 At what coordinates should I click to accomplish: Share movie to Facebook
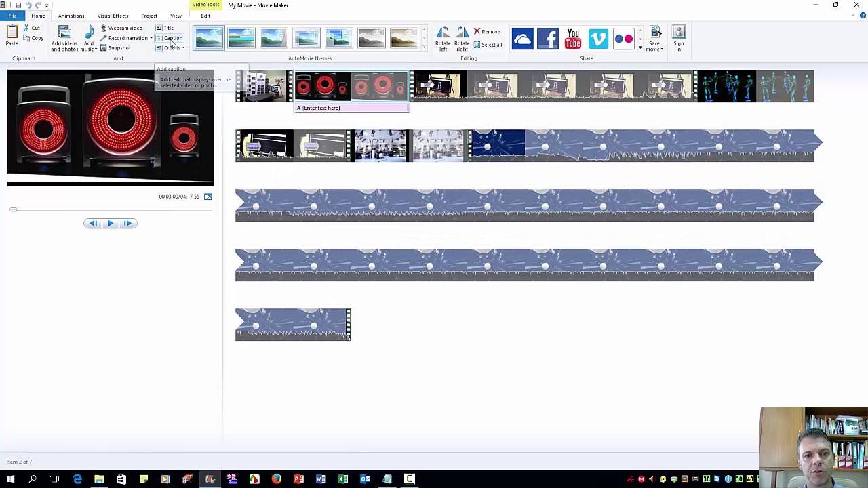click(x=548, y=39)
